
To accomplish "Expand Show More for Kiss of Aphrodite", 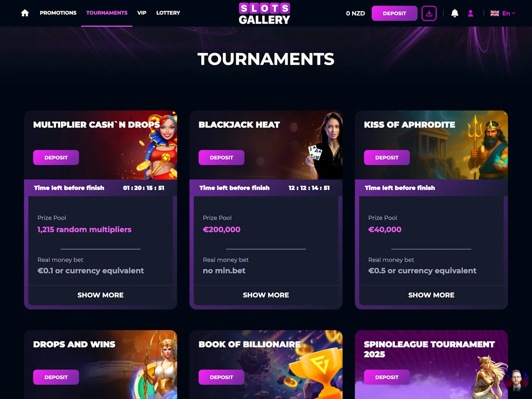I will coord(431,295).
